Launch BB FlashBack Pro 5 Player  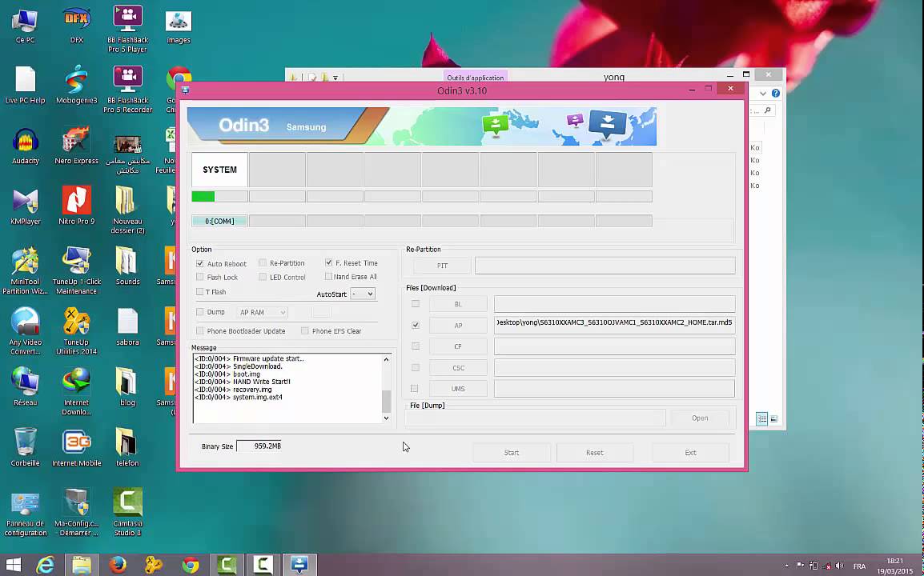click(128, 30)
